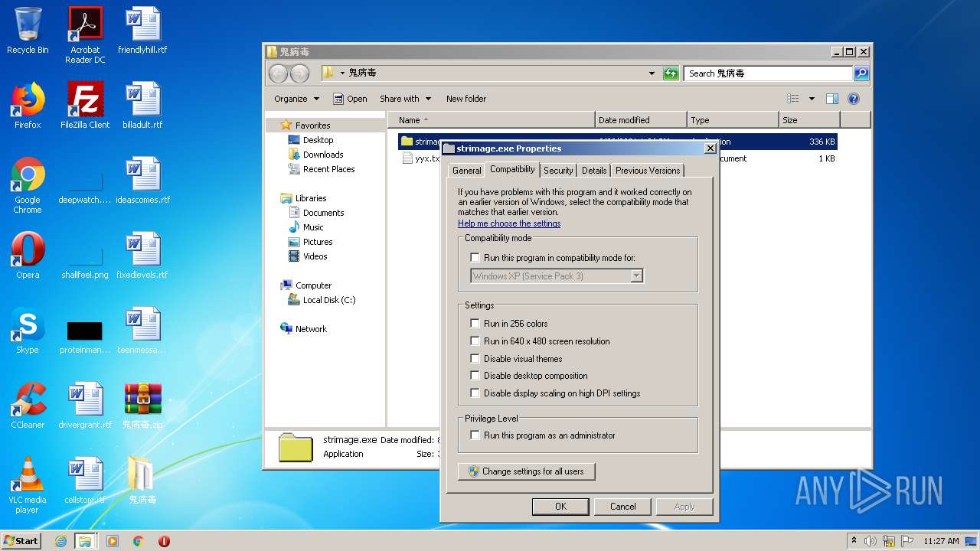The image size is (980, 551).
Task: Check Run in 640 x 480 resolution
Action: [x=475, y=341]
